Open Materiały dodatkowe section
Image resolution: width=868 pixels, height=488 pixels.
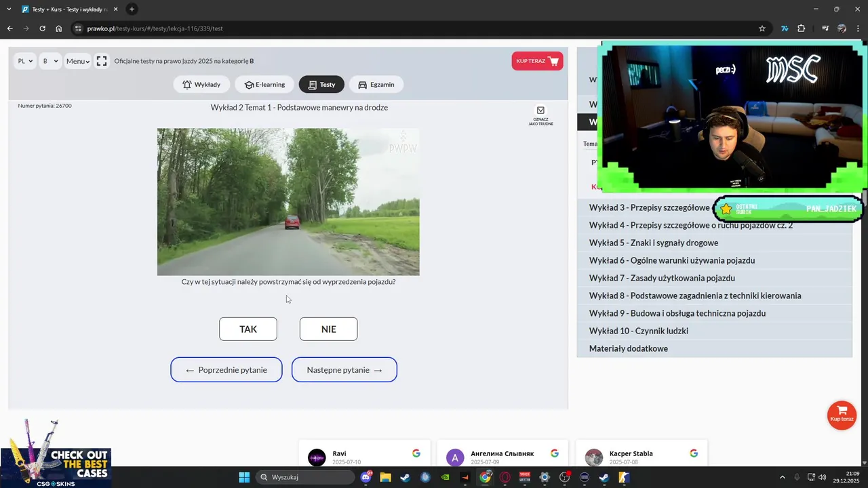click(x=714, y=348)
